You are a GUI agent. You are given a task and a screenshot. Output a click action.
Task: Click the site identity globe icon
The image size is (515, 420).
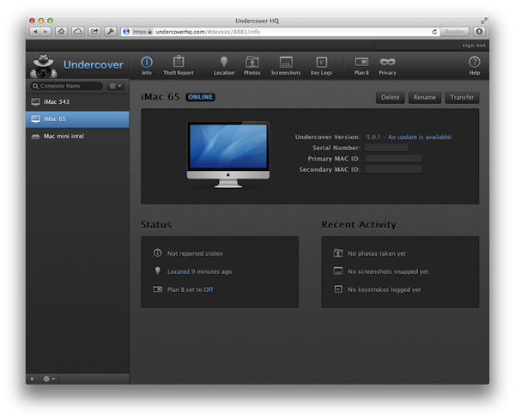tap(126, 32)
